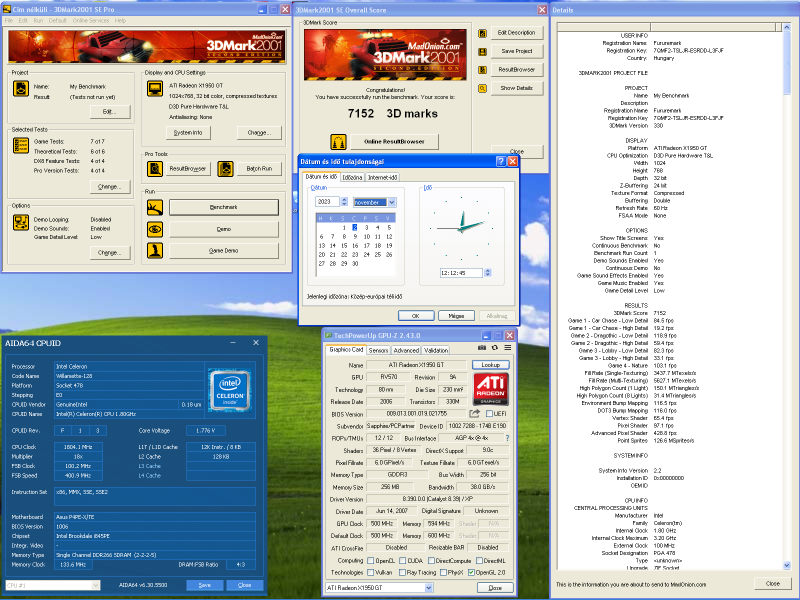Click the Options icon in 3DMark
Viewport: 800px width, 600px height.
(x=21, y=222)
